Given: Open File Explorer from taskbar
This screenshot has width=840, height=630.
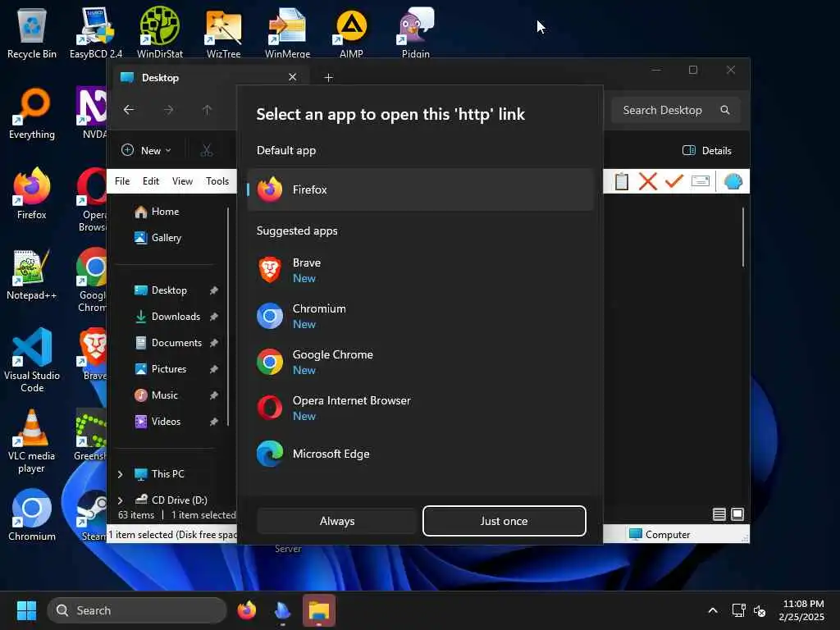Looking at the screenshot, I should point(319,610).
